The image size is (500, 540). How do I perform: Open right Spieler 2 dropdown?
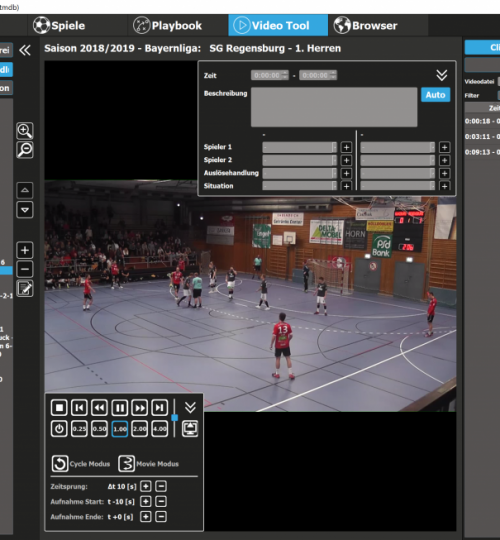click(398, 160)
